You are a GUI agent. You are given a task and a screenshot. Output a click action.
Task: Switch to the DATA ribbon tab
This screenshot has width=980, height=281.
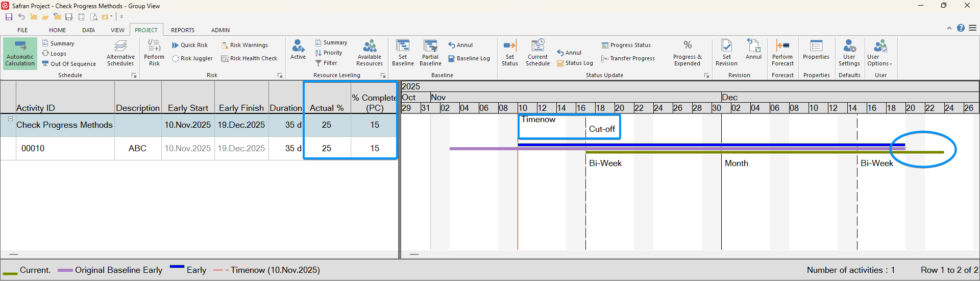(88, 30)
